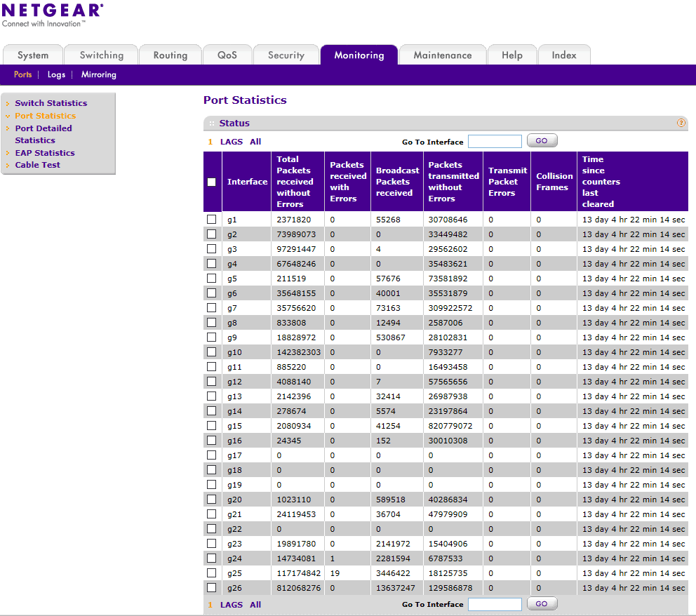Select the Monitoring tab

359,55
